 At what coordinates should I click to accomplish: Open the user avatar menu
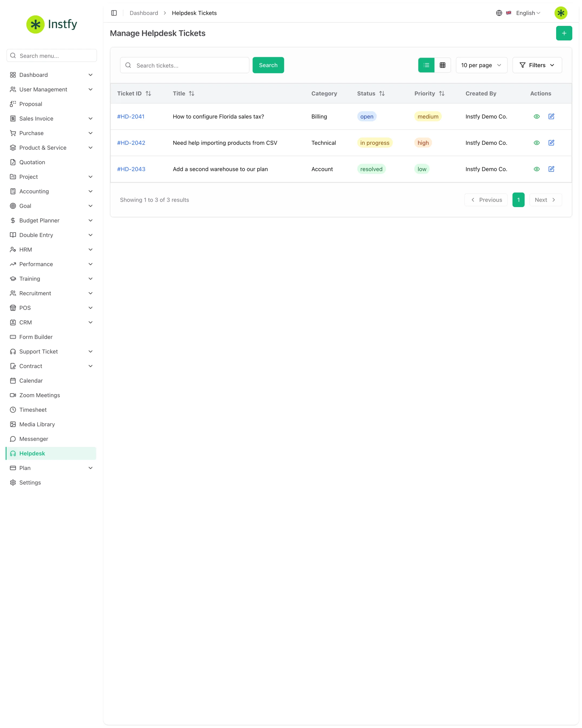point(561,13)
